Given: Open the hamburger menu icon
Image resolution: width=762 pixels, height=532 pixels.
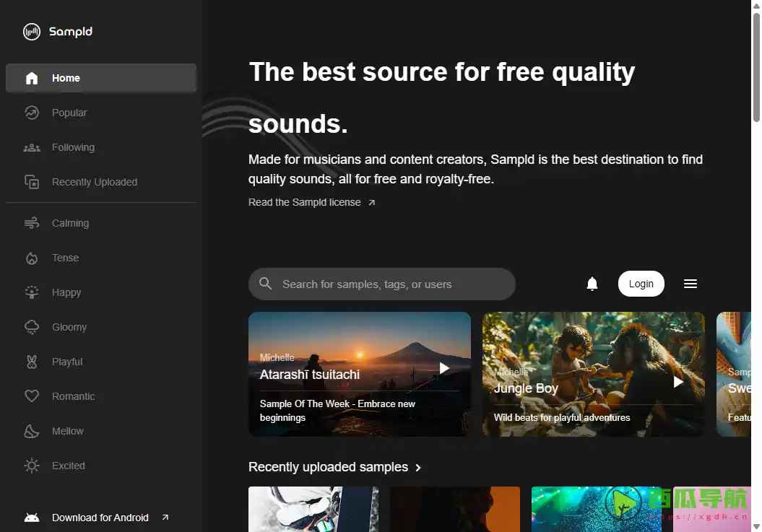Looking at the screenshot, I should point(690,284).
